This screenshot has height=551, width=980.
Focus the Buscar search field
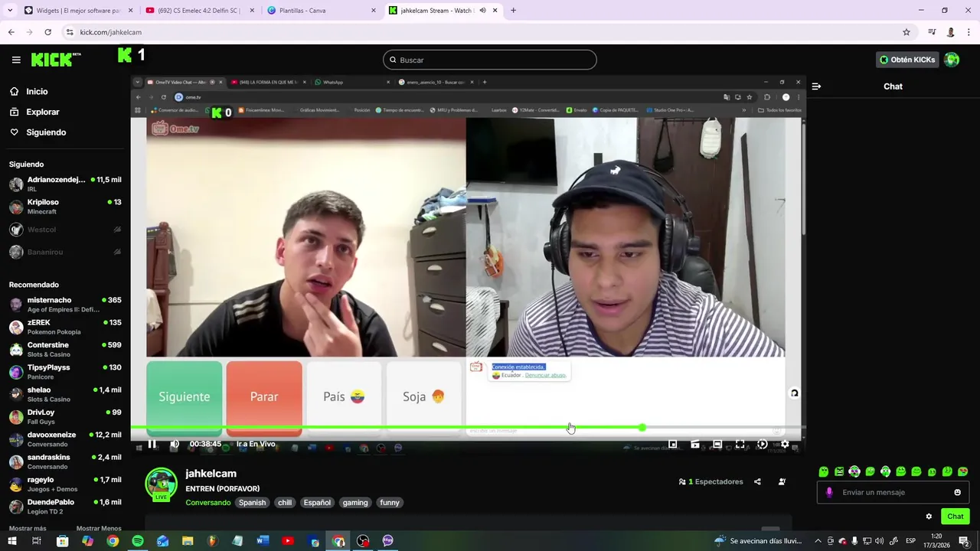coord(490,60)
